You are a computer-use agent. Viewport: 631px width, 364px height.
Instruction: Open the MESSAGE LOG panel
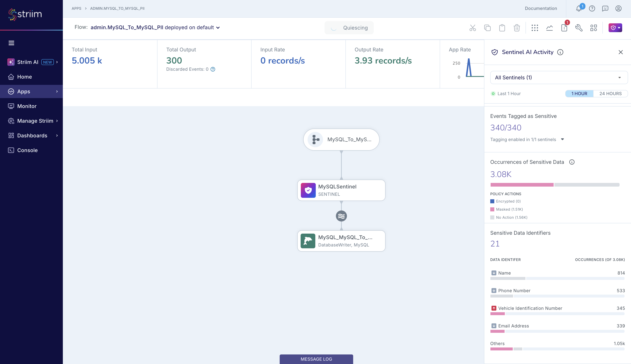pos(316,359)
